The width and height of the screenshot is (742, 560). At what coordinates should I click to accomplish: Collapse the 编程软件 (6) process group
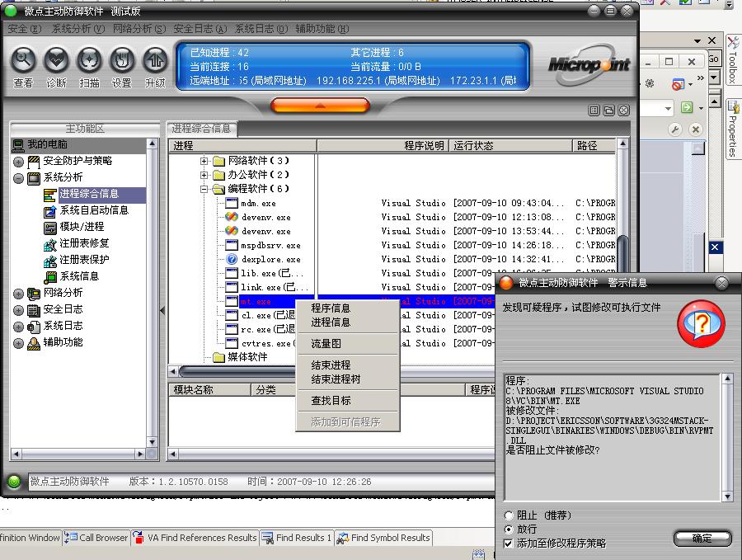tap(204, 189)
